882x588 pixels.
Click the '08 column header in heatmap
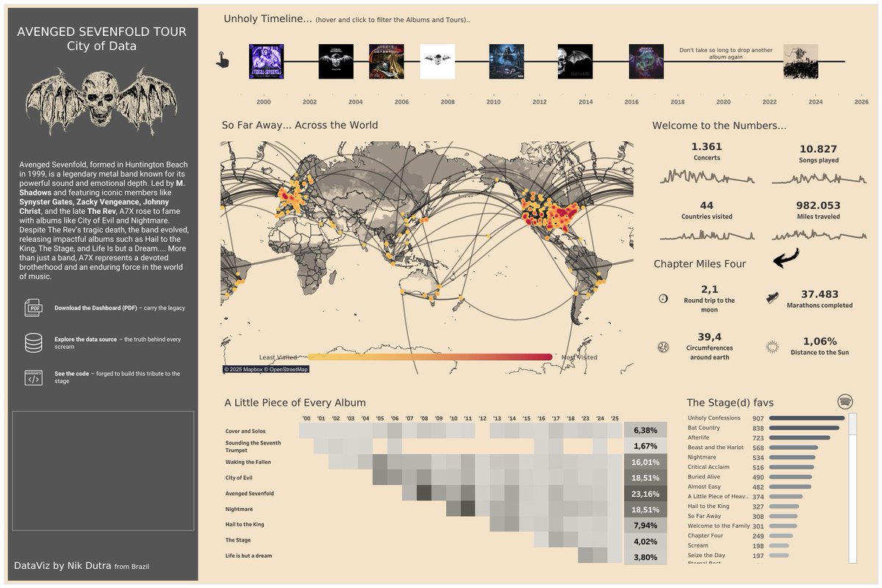click(x=424, y=418)
